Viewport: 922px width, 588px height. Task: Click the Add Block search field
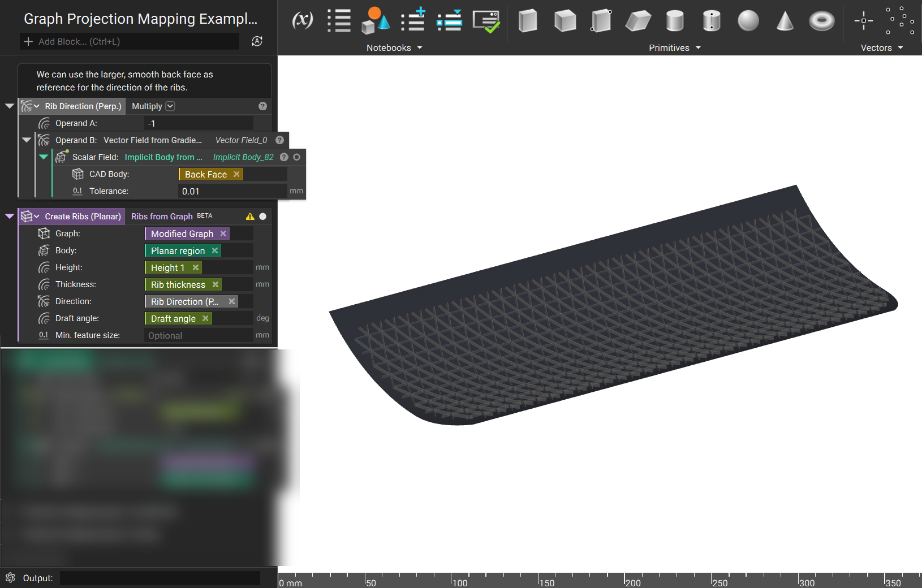point(130,41)
